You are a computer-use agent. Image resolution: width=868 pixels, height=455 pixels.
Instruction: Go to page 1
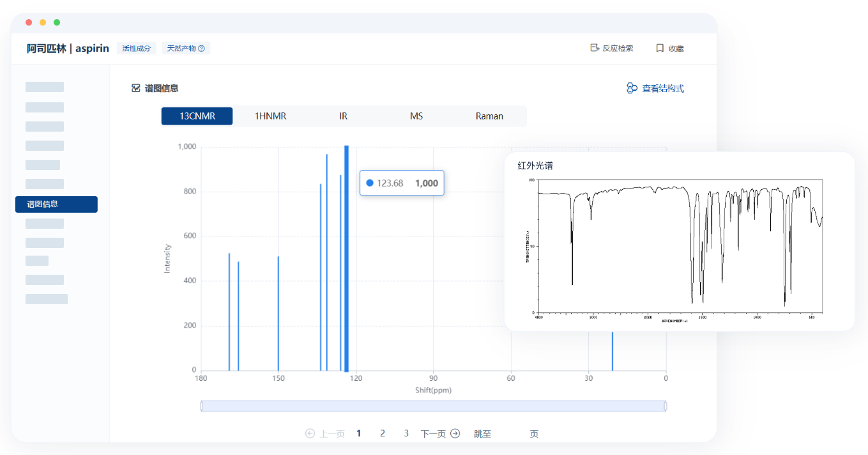[x=359, y=433]
